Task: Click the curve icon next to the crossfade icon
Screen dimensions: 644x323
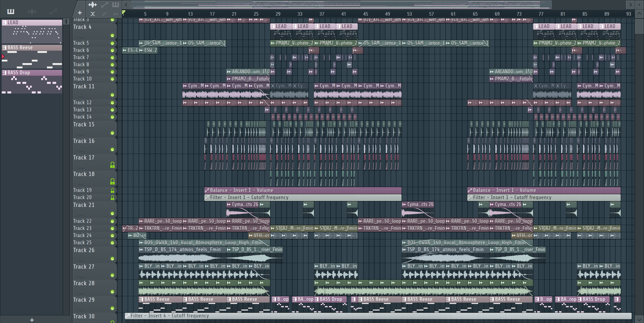Action: (104, 14)
